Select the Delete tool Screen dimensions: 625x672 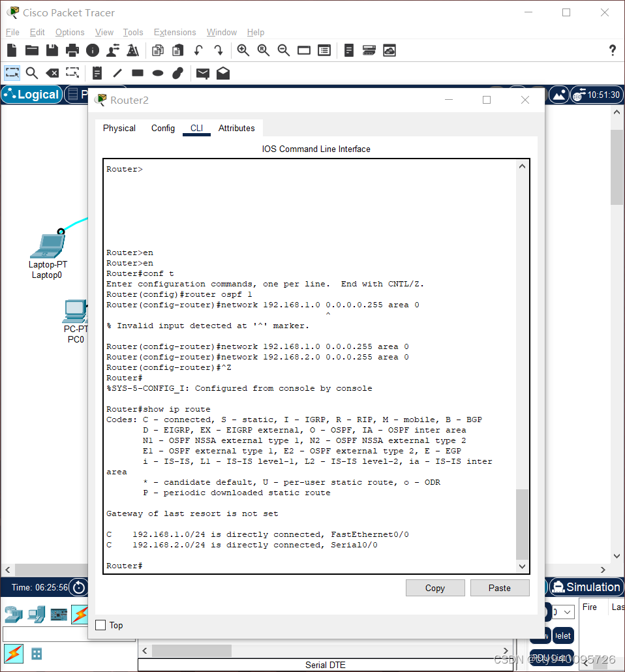coord(52,73)
